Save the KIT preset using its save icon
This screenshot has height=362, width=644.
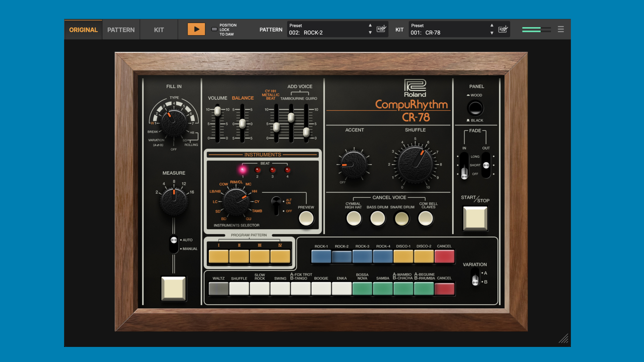click(503, 29)
